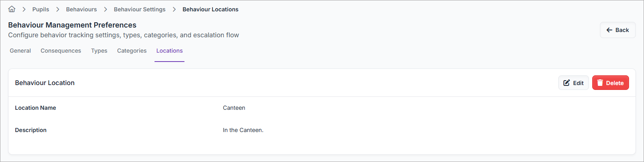Click the Behaviour Management Preferences heading
The height and width of the screenshot is (162, 644).
tap(72, 25)
